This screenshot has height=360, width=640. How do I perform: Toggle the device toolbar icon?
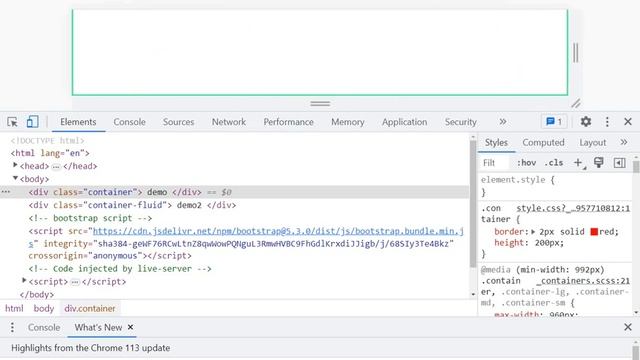pos(32,122)
